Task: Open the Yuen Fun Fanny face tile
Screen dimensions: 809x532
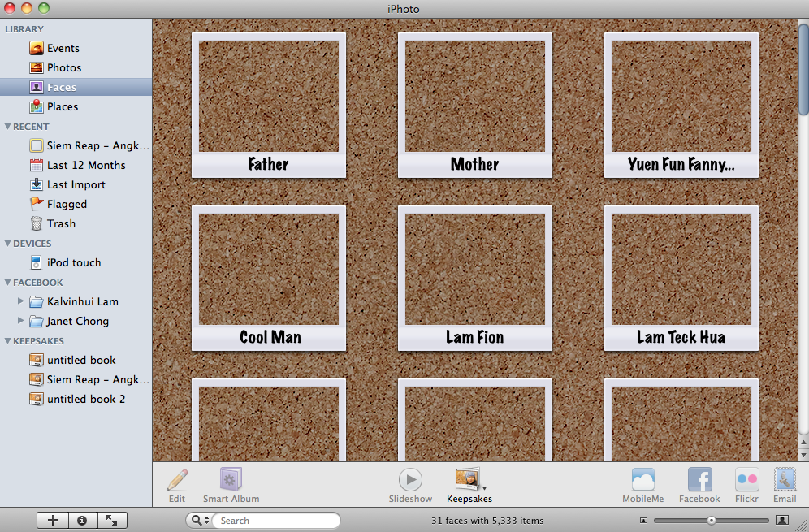Action: [681, 106]
